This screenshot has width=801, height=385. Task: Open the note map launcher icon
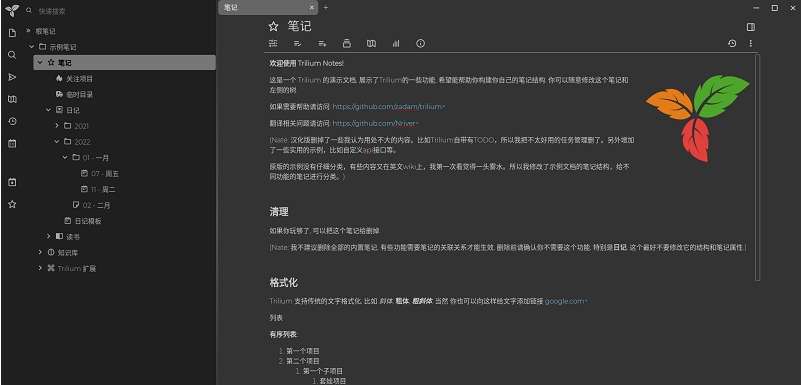coord(12,99)
